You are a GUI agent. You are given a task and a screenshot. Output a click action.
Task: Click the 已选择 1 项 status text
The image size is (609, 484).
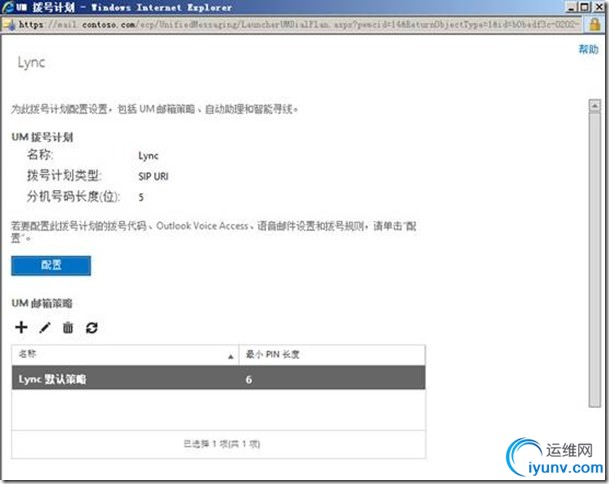(221, 444)
